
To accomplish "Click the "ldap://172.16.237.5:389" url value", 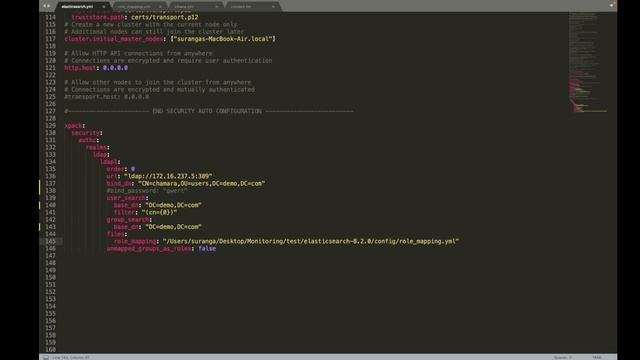I will 168,176.
